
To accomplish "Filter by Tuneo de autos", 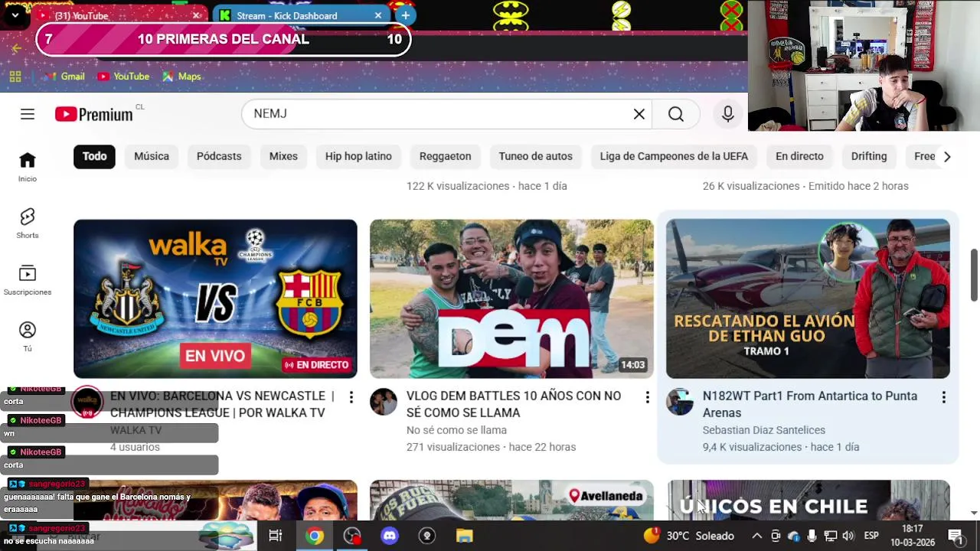I will pos(535,156).
